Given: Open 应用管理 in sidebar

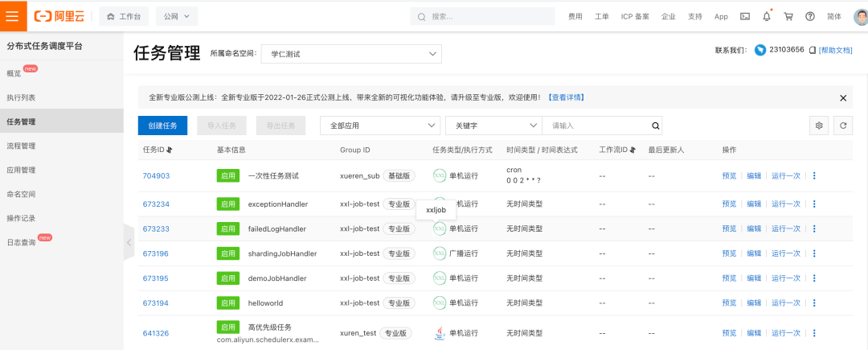Looking at the screenshot, I should [21, 170].
